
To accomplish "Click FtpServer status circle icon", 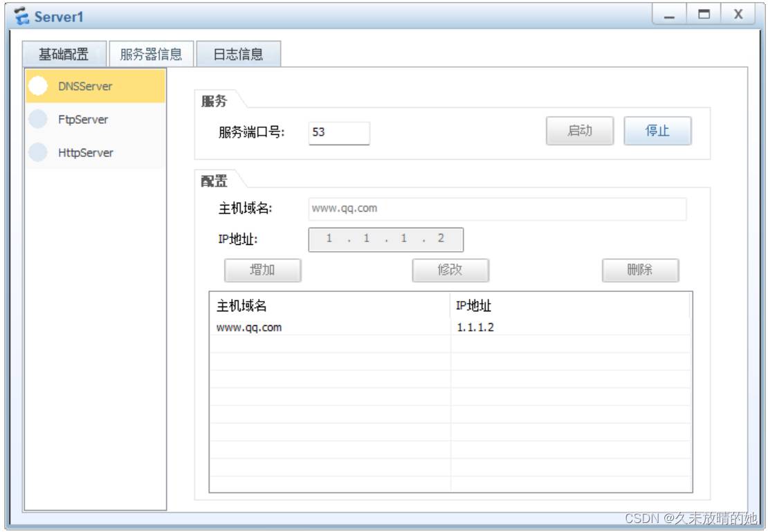I will [x=38, y=119].
